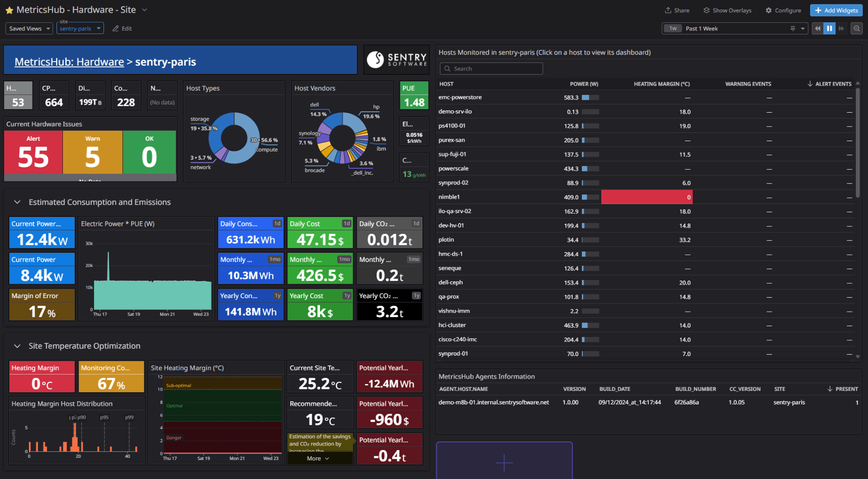Image resolution: width=868 pixels, height=479 pixels.
Task: Click the Monitoring Coverage 67% widget
Action: click(111, 377)
